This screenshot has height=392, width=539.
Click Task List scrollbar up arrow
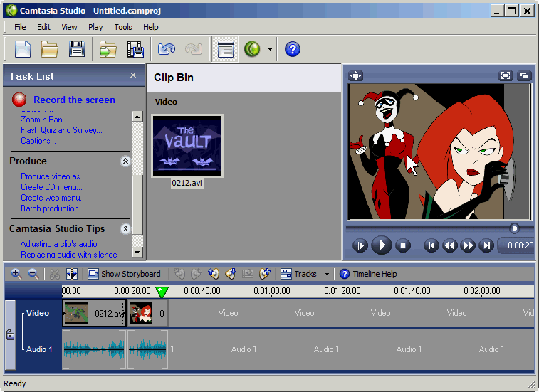click(x=137, y=117)
